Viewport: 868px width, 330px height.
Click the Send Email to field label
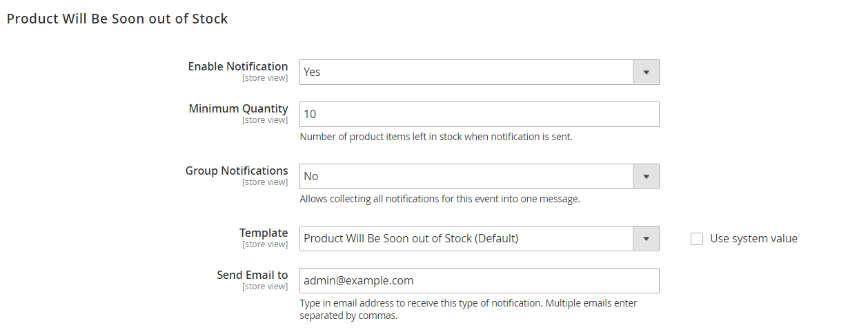click(x=253, y=275)
